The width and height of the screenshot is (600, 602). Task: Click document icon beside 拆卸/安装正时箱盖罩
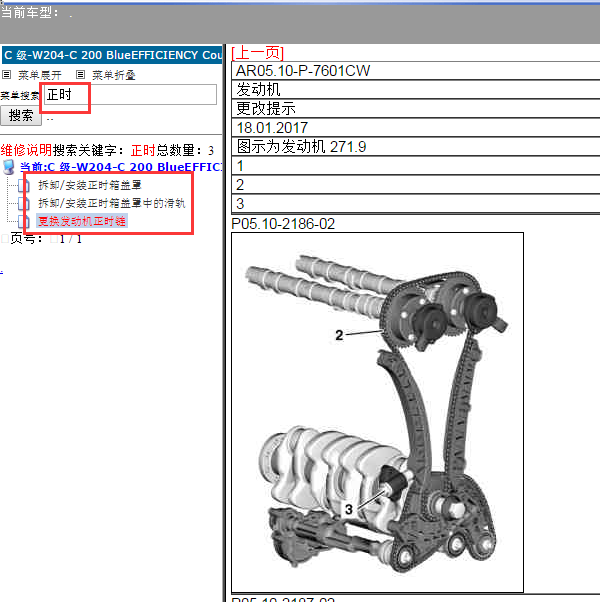point(24,185)
